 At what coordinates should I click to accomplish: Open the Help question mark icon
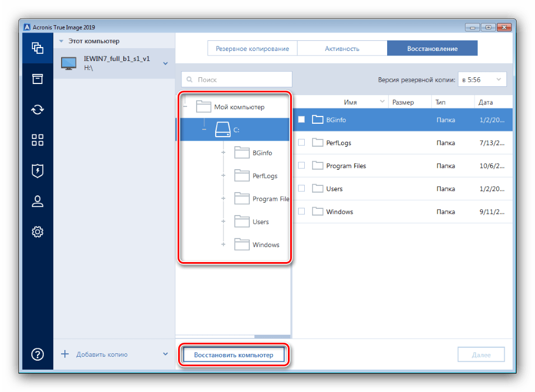coord(38,354)
